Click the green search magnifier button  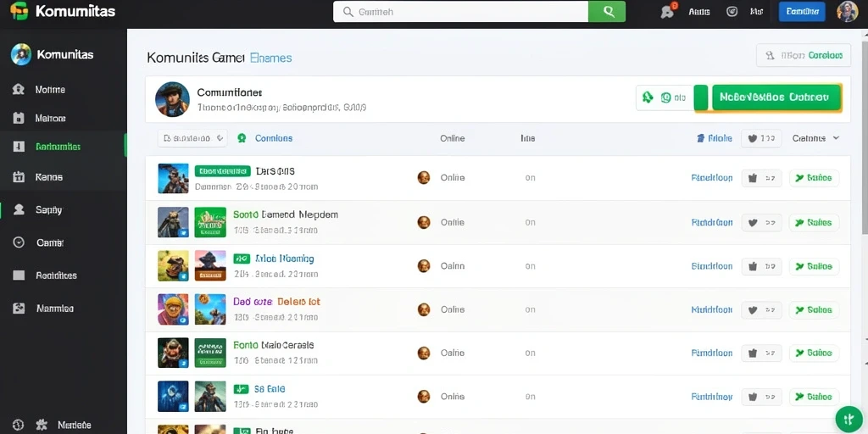(607, 12)
